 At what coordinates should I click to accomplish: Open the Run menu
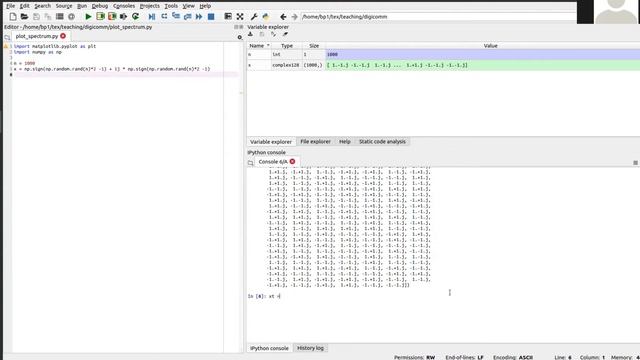pyautogui.click(x=82, y=6)
